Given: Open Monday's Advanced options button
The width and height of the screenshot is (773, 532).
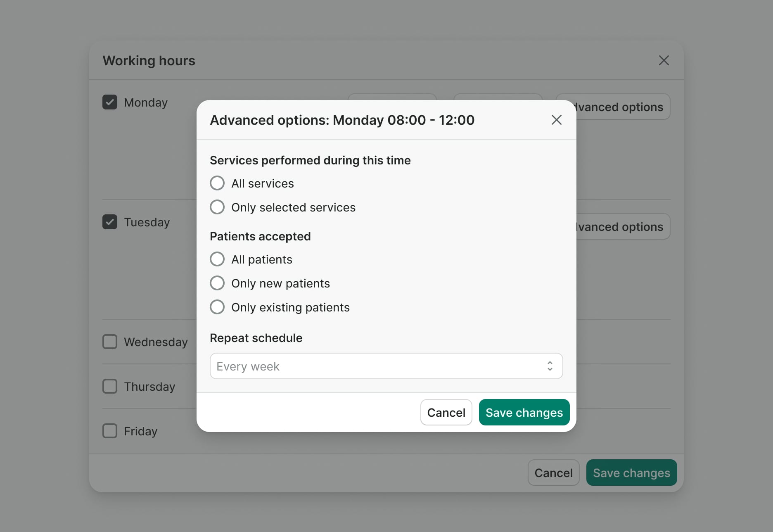Looking at the screenshot, I should tap(622, 107).
